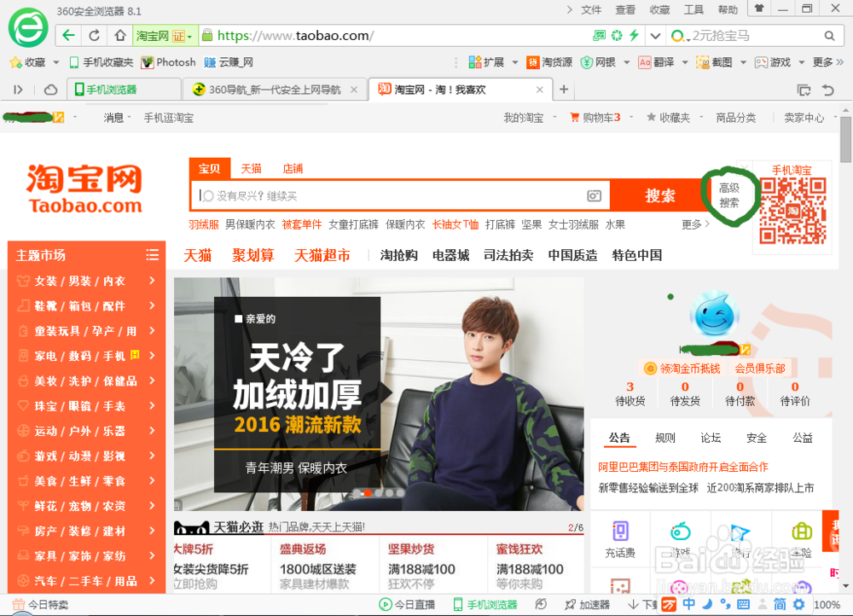This screenshot has height=616, width=853.
Task: Open a new tab with plus button
Action: [x=564, y=90]
